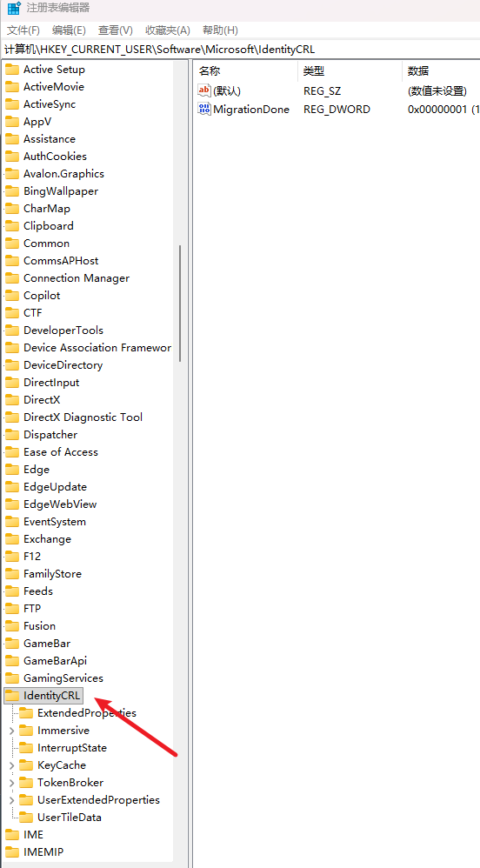Open the 查看(V) menu

[115, 30]
